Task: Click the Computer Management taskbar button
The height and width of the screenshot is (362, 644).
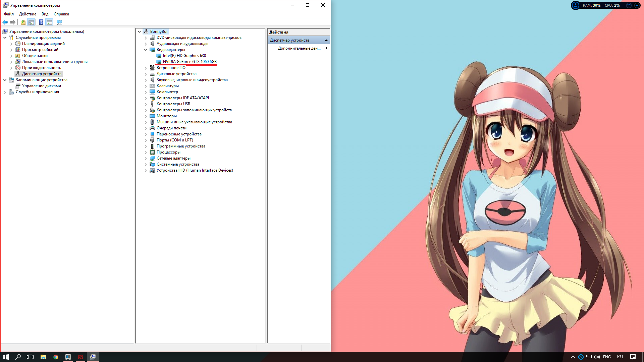Action: (x=93, y=357)
